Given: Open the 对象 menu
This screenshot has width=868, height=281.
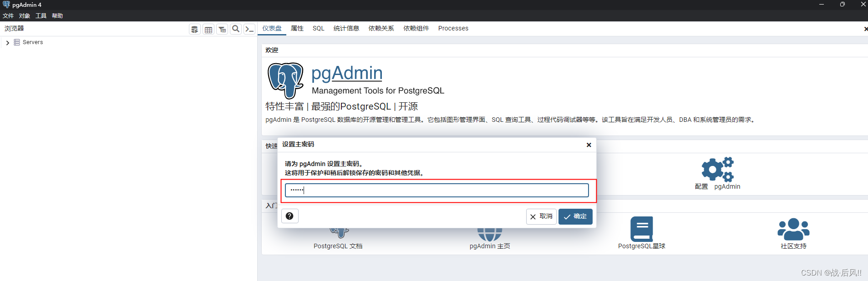Looking at the screenshot, I should 25,16.
